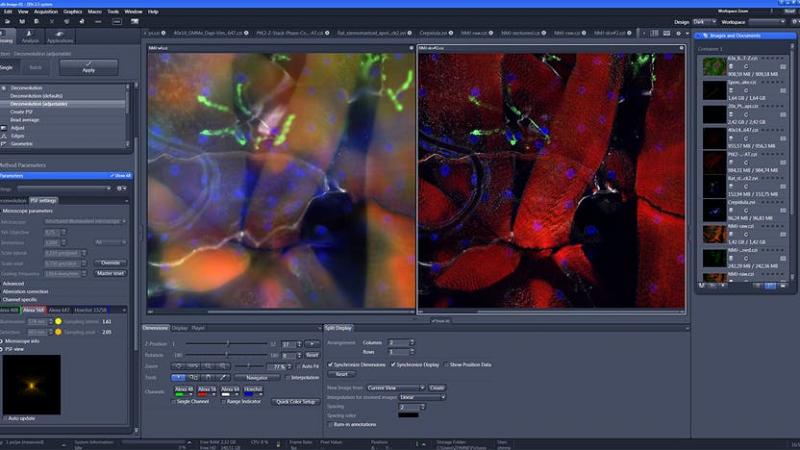Click the PSF preview image
Image resolution: width=800 pixels, height=450 pixels.
click(32, 385)
